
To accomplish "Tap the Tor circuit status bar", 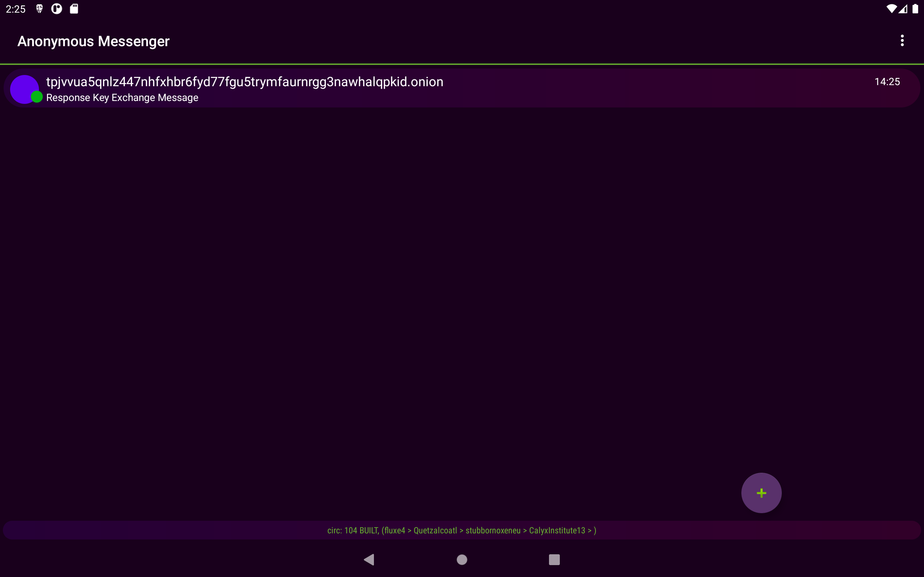I will coord(462,530).
